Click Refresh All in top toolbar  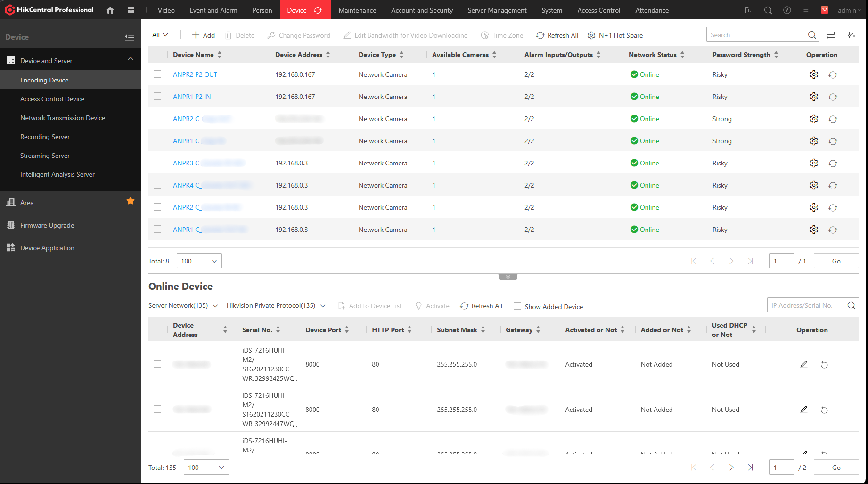click(557, 35)
